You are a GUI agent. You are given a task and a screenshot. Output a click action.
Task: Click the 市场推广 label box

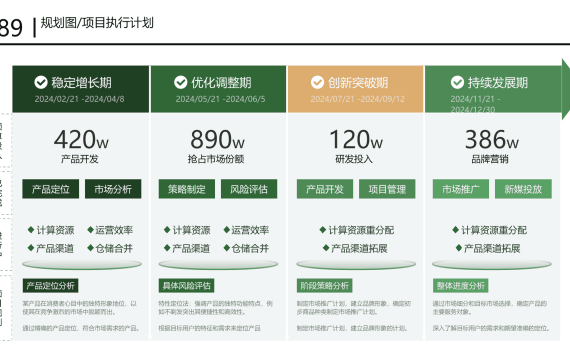pyautogui.click(x=461, y=189)
